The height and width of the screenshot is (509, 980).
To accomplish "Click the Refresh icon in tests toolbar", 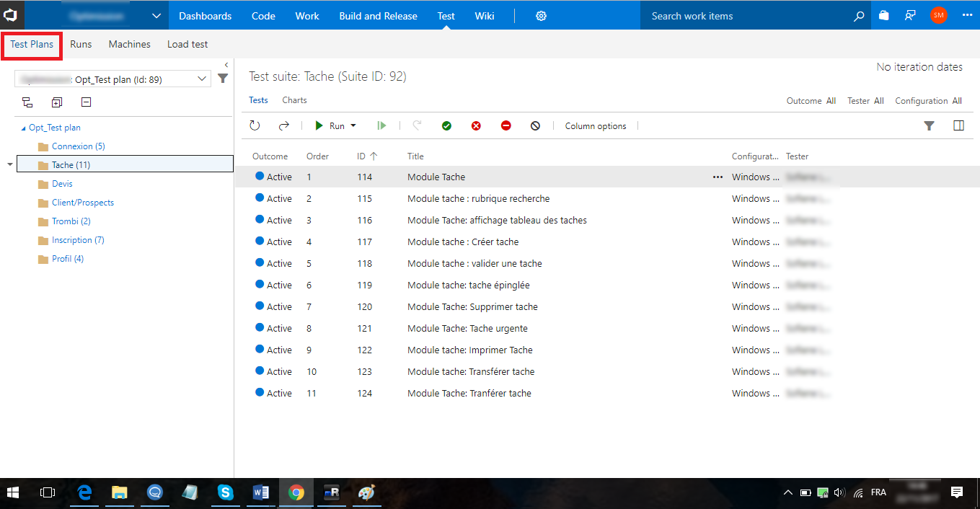I will pos(255,126).
